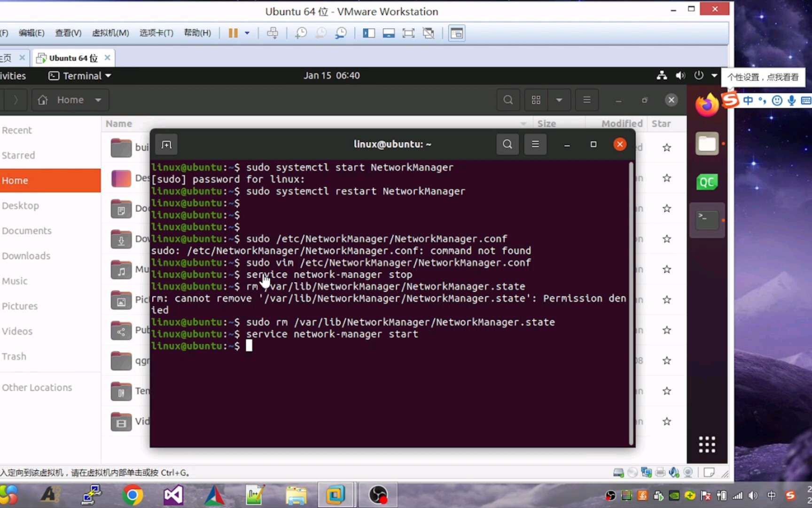Screen dimensions: 812x508
Task: Open new tab in terminal window
Action: [x=166, y=144]
